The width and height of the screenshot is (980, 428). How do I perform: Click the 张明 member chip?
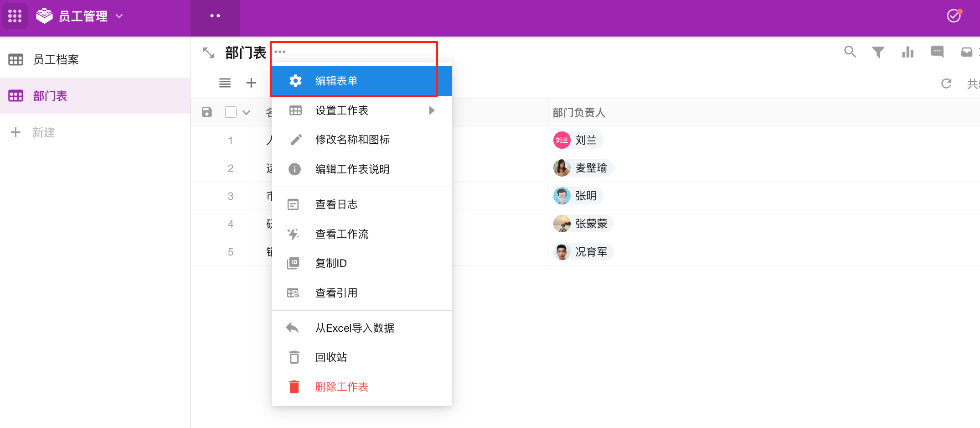tap(578, 196)
